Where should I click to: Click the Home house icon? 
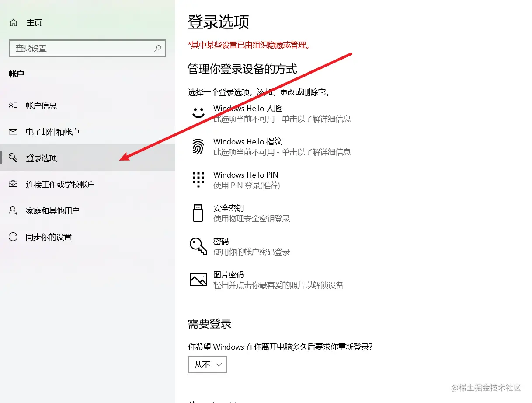pos(14,23)
